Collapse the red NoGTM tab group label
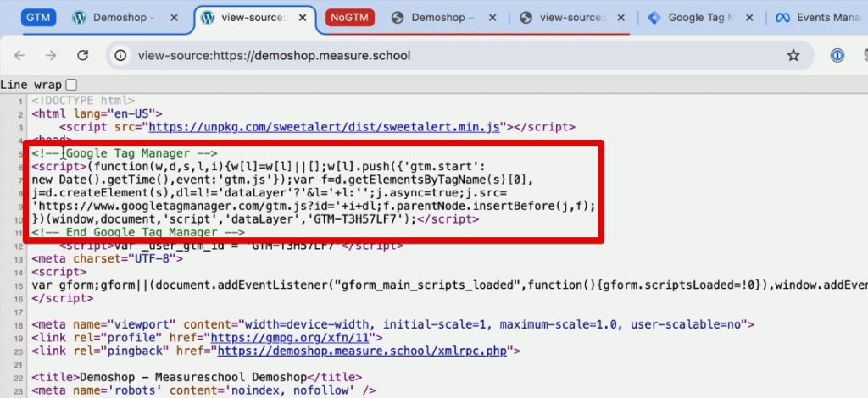Viewport: 868px width, 398px height. pos(349,17)
